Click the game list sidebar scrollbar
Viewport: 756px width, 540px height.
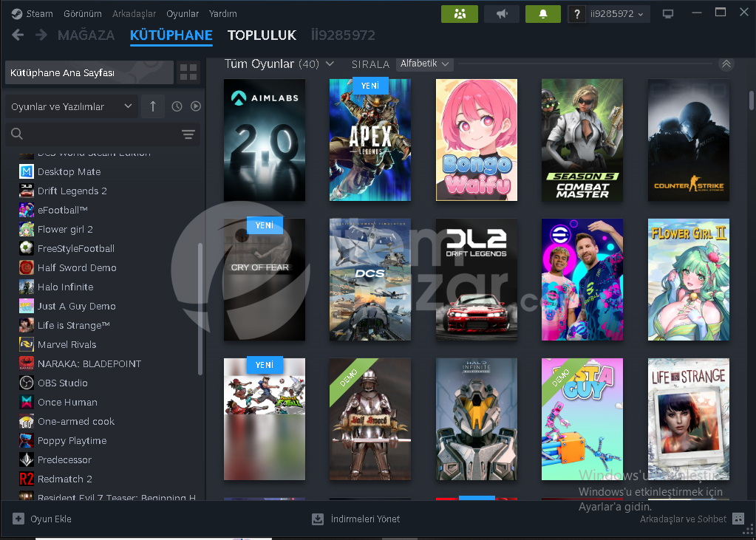pyautogui.click(x=200, y=309)
